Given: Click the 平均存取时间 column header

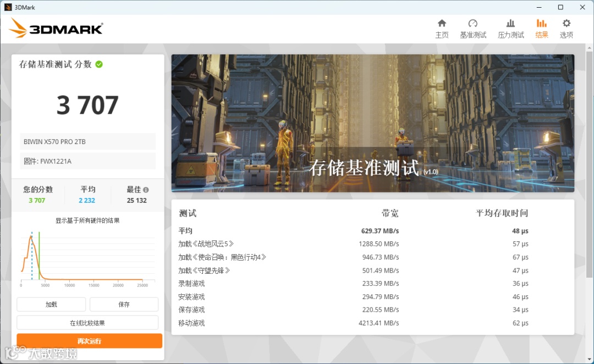Looking at the screenshot, I should (x=502, y=213).
